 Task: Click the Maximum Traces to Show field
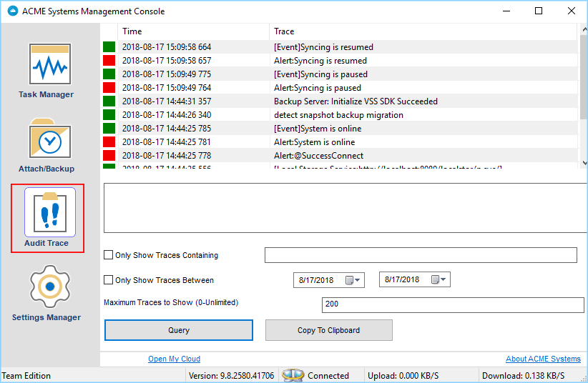click(453, 304)
